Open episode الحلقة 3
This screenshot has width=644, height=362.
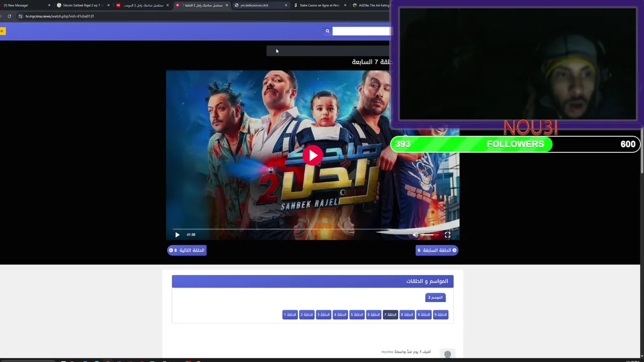click(324, 315)
